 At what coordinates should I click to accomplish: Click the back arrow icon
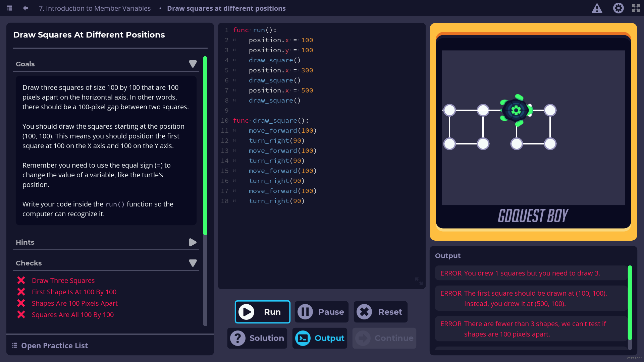[25, 8]
